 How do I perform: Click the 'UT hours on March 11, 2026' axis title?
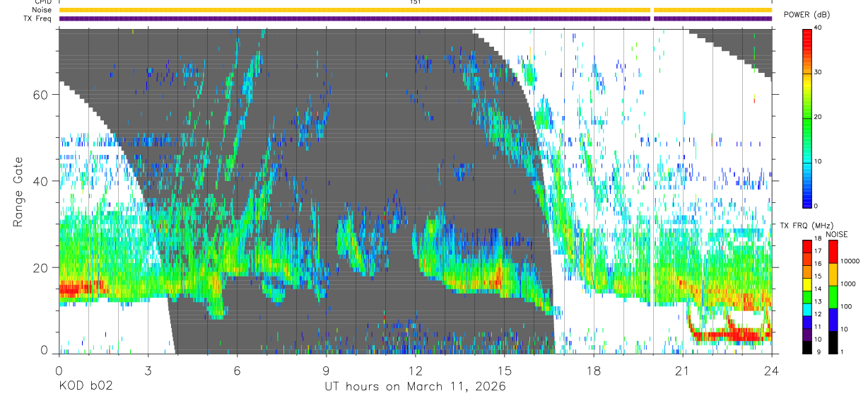pyautogui.click(x=415, y=387)
